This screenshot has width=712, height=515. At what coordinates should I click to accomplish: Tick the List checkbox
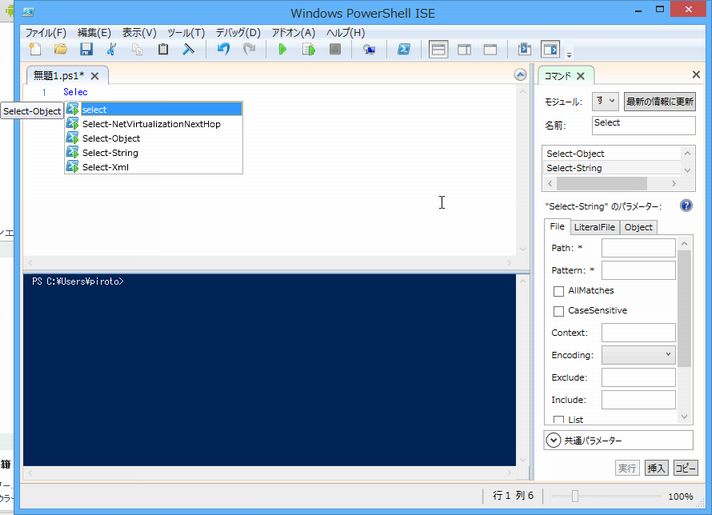point(559,420)
